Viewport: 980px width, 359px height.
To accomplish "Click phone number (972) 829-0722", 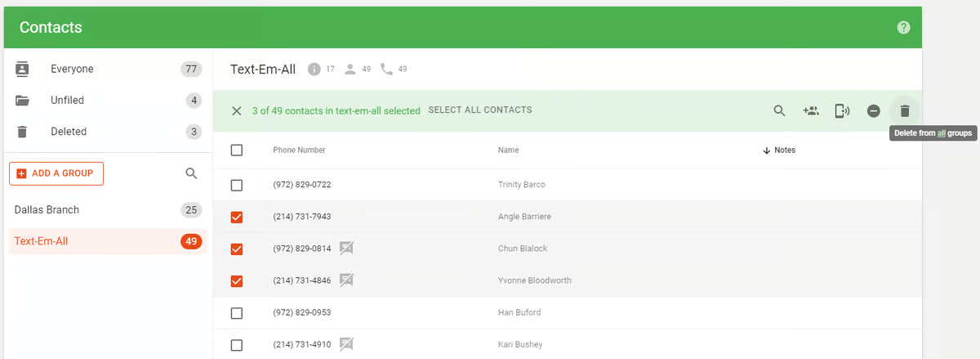I will click(301, 185).
